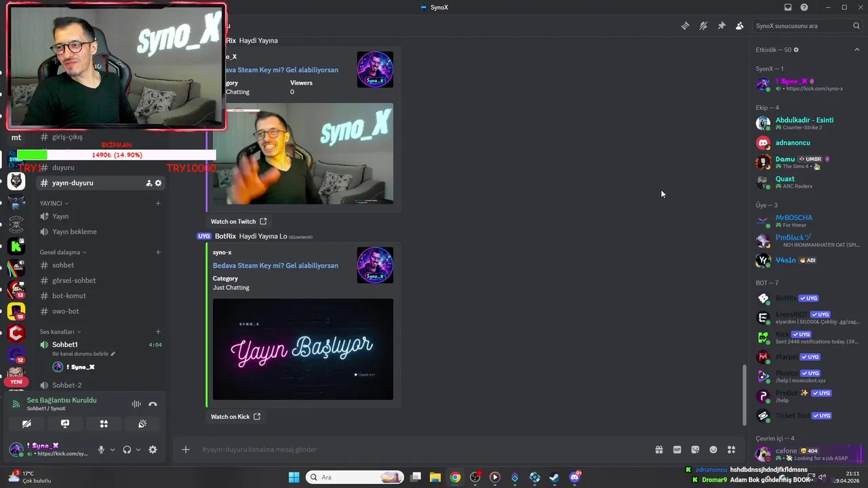Open the Twitch stream preview image
868x488 pixels.
tap(303, 154)
